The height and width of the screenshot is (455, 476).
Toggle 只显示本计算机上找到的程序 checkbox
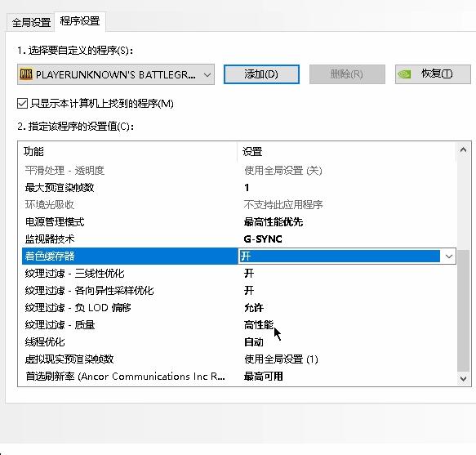[x=23, y=103]
